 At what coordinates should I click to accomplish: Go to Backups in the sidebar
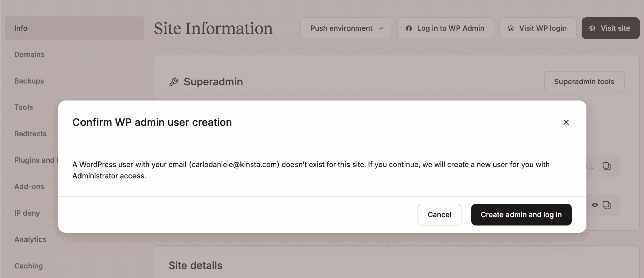(29, 81)
